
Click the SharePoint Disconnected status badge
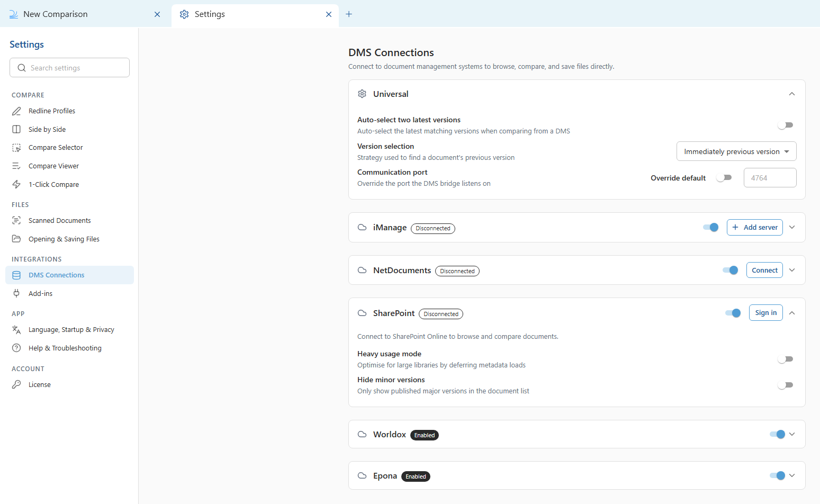tap(441, 314)
